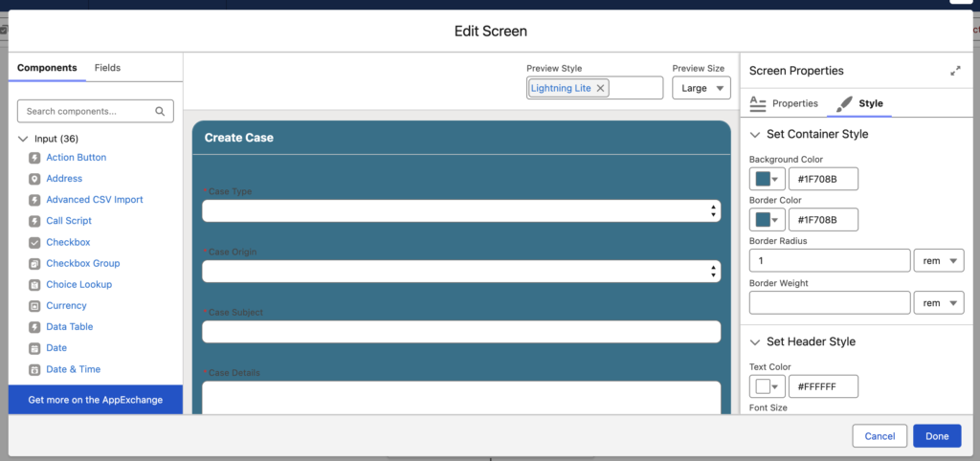Click the Call Script component icon
980x461 pixels.
[34, 221]
